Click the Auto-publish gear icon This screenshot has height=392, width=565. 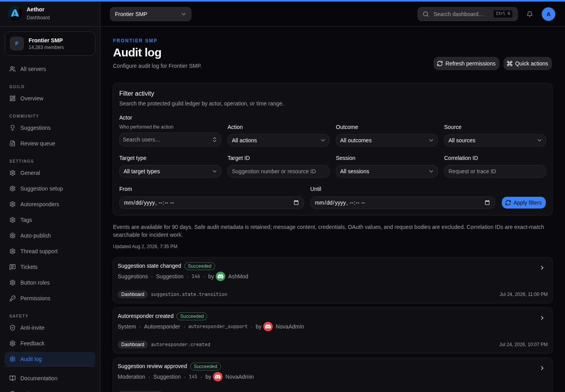coord(13,236)
